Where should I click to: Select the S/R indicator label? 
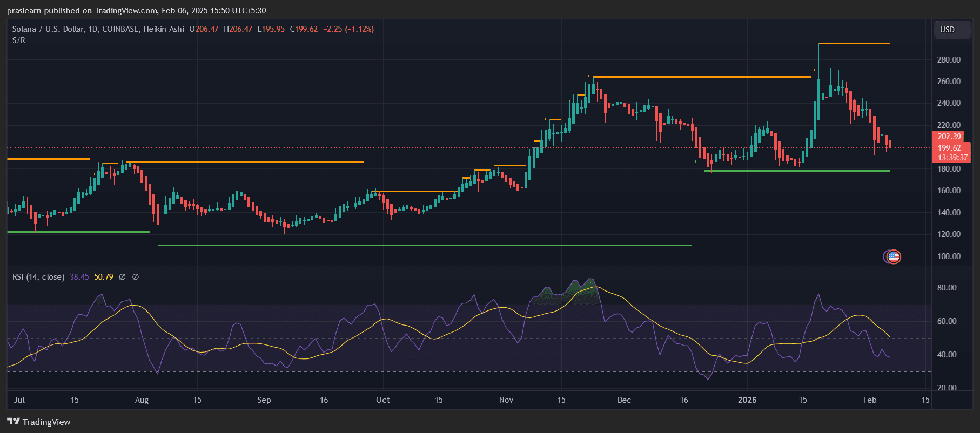tap(19, 40)
